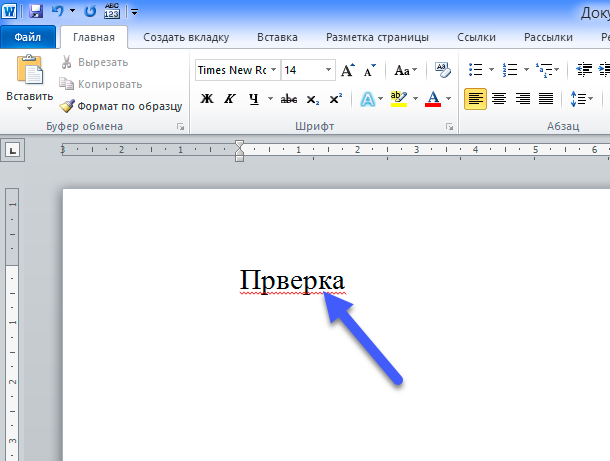
Task: Decrease the paragraph indent
Action: pyautogui.click(x=584, y=70)
